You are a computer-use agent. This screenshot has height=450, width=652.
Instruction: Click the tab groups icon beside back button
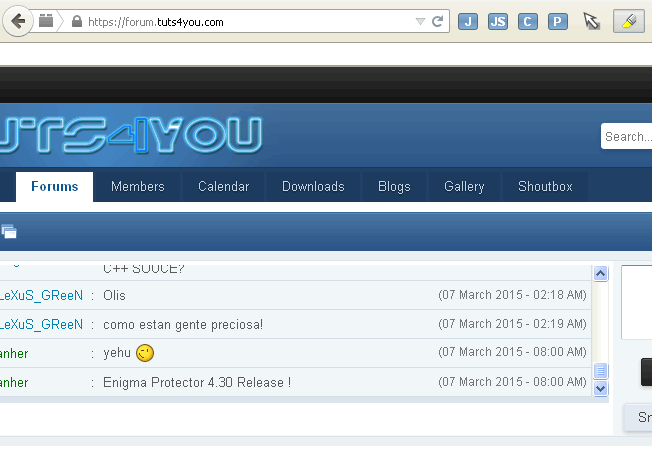(47, 21)
